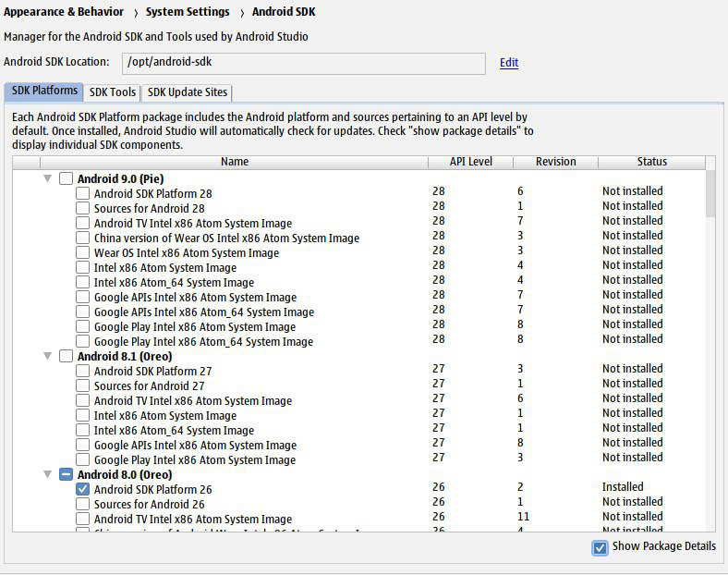Check the Android 9.0 (Pie) group checkbox
728x575 pixels.
pos(66,178)
